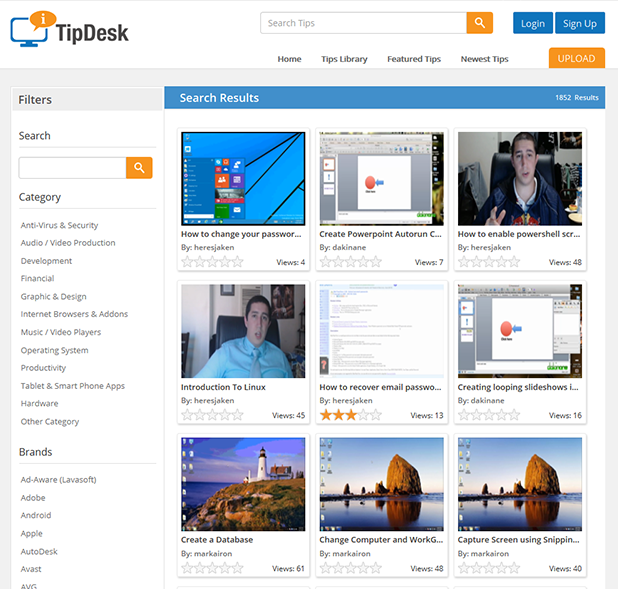Rate the 'Create a Database' tip stars
The width and height of the screenshot is (618, 589).
(x=212, y=568)
